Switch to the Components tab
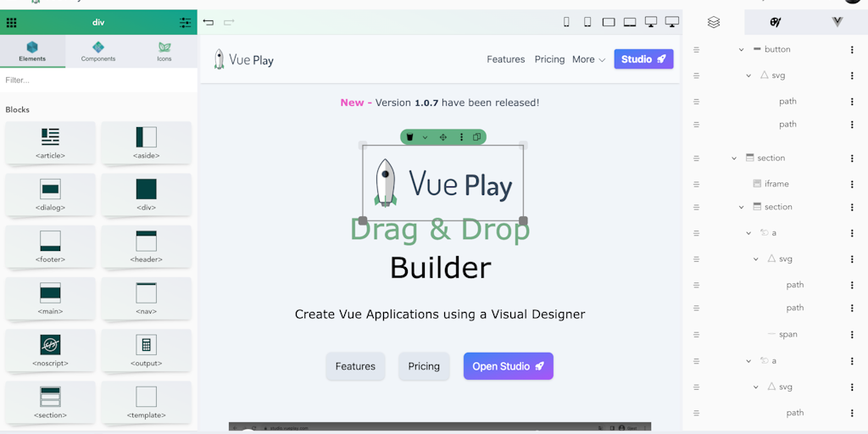The width and height of the screenshot is (868, 434). pos(98,52)
